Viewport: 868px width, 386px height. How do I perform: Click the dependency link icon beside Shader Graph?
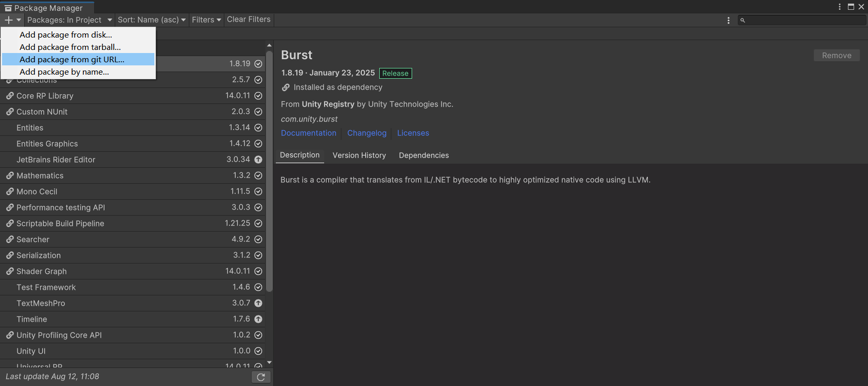pos(10,271)
